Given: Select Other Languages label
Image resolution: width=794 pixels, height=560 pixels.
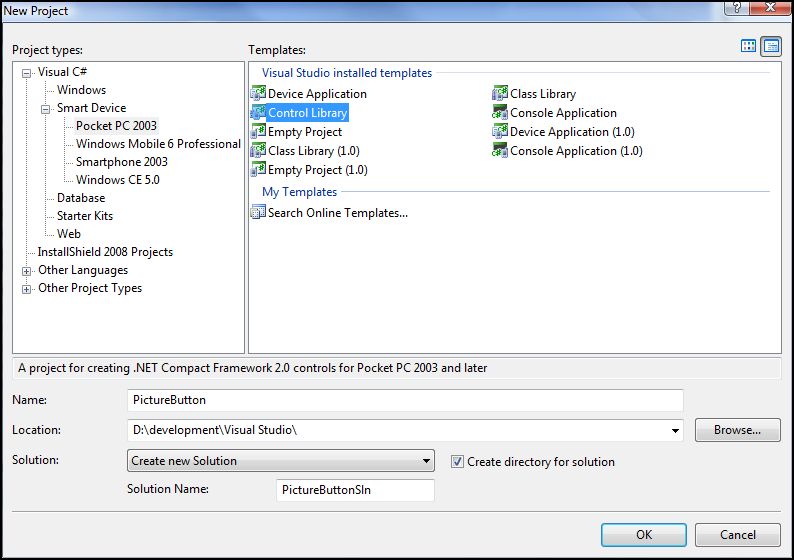Looking at the screenshot, I should [x=83, y=270].
